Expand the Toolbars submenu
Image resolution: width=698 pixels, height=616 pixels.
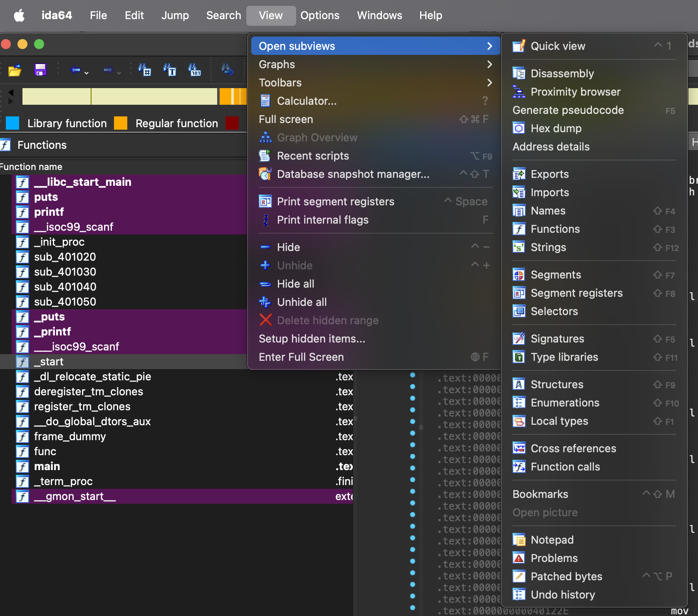(x=376, y=83)
